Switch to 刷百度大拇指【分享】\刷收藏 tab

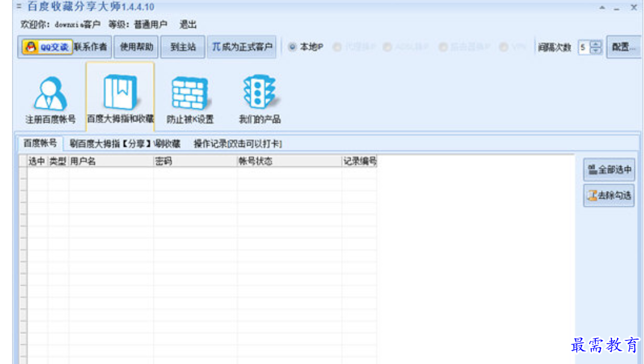coord(125,144)
